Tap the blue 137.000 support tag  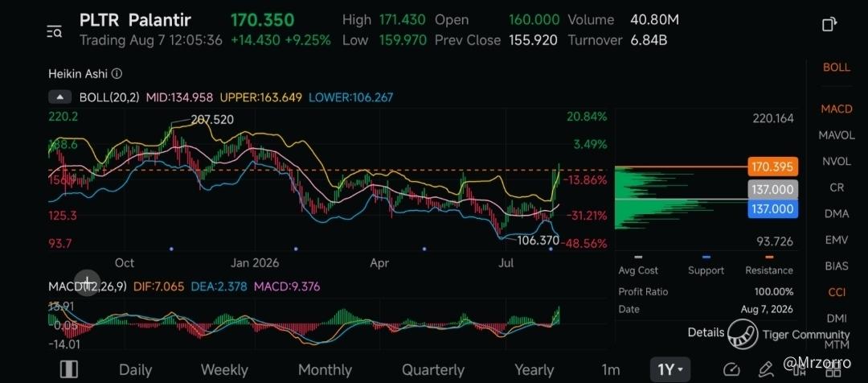772,209
